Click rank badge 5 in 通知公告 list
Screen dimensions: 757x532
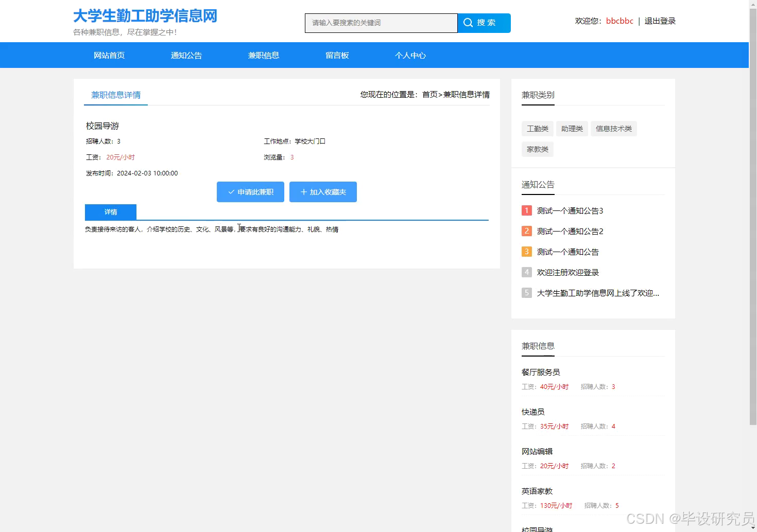click(527, 293)
